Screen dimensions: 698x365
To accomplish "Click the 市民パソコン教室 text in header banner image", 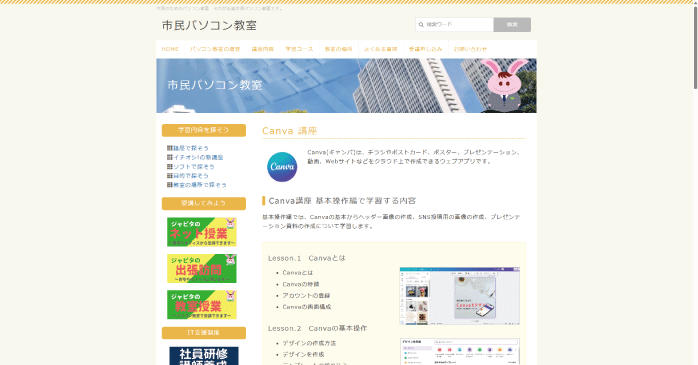I will [x=215, y=85].
